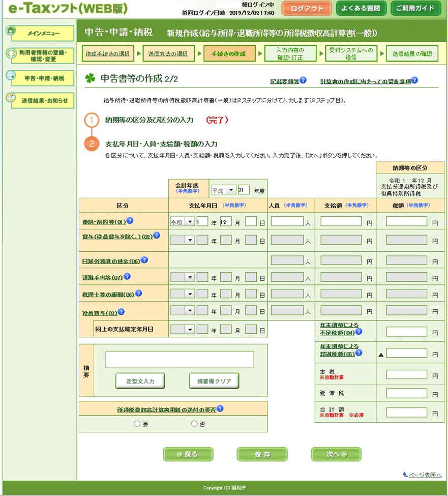Viewport: 448px width, 496px height.
Task: Select the 否 radio button
Action: (194, 423)
